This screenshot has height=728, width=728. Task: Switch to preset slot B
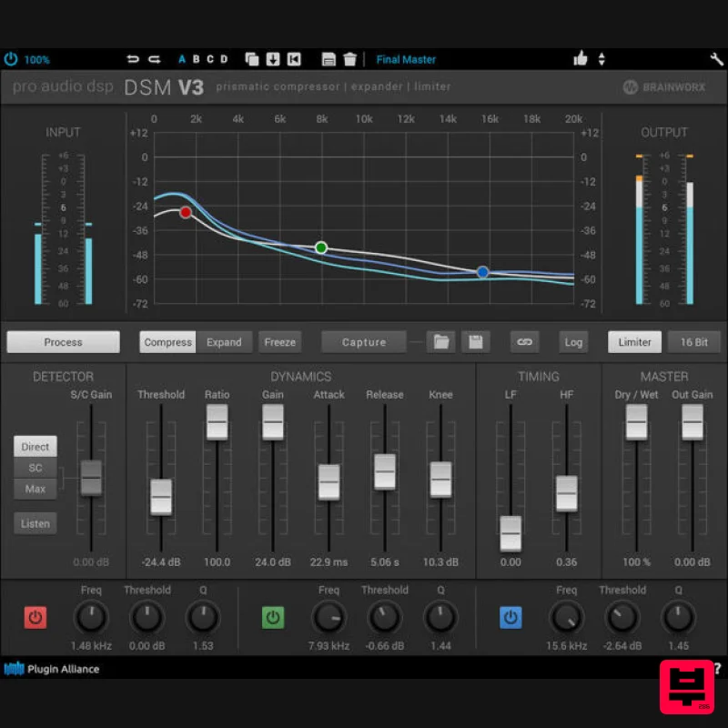tap(197, 58)
